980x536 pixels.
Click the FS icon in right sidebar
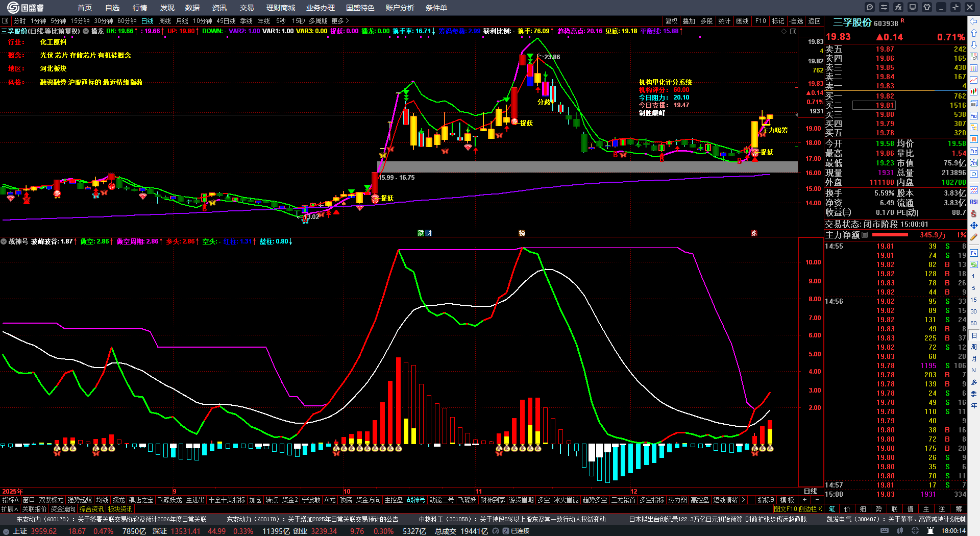pyautogui.click(x=974, y=253)
